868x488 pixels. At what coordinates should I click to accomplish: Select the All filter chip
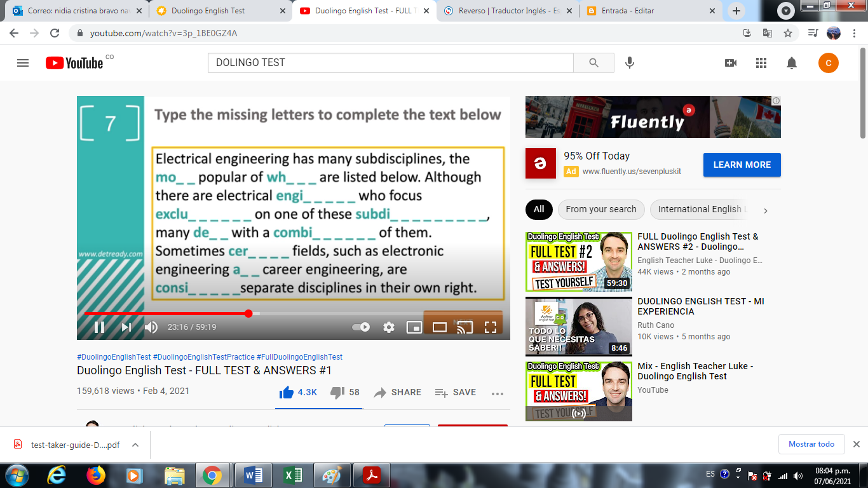point(539,209)
